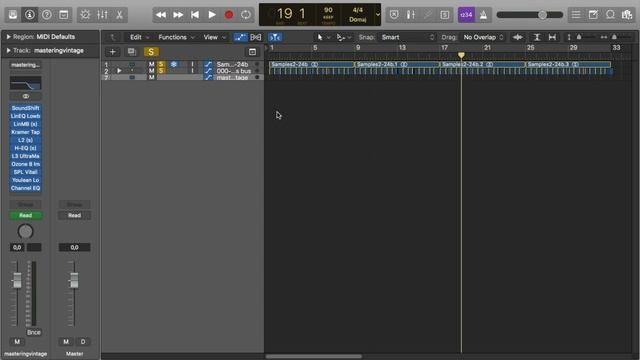
Task: Expand the Region MIDI Defaults inspector
Action: pyautogui.click(x=8, y=37)
